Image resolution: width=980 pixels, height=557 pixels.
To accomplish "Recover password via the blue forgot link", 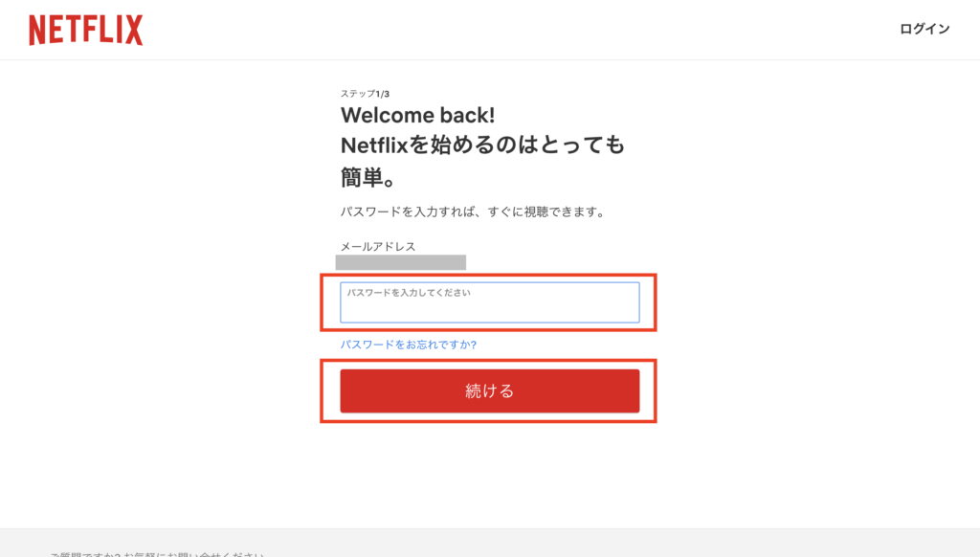I will pos(408,345).
